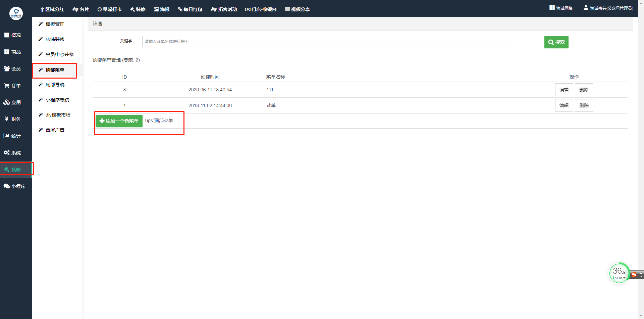Viewport: 644px width, 319px height.
Task: Click the 商品 box icon
Action: [6, 52]
